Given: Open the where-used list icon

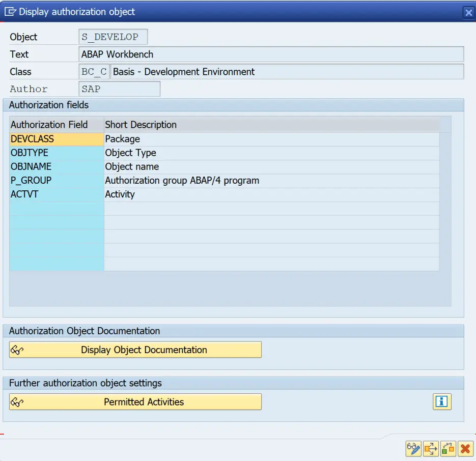Looking at the screenshot, I should tap(430, 449).
